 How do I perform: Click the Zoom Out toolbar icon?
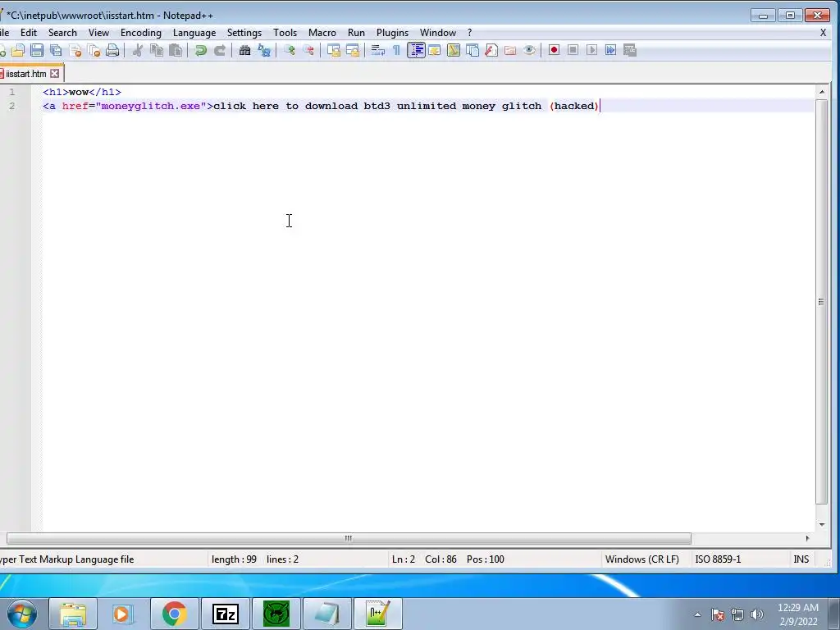pos(308,50)
